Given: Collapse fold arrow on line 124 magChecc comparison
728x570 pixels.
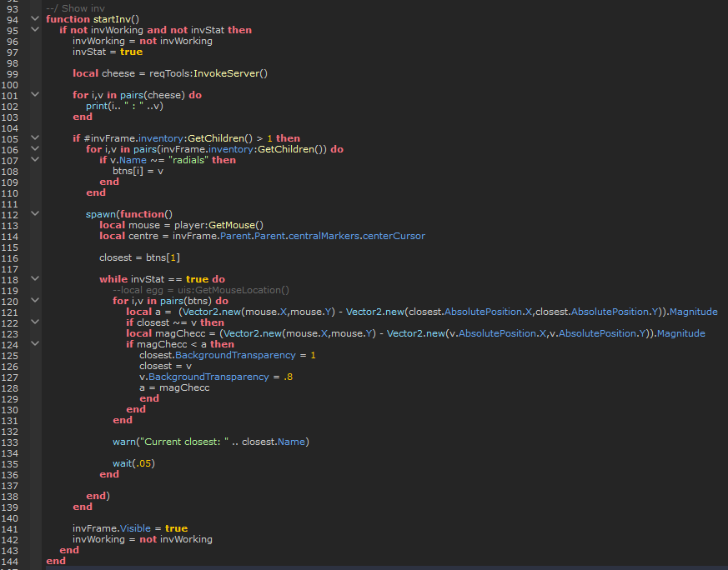Looking at the screenshot, I should [x=35, y=343].
